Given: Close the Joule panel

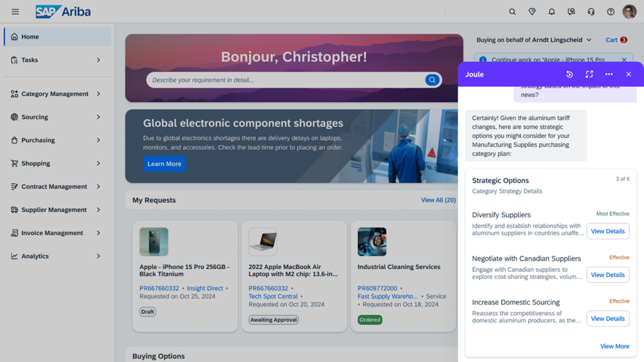Looking at the screenshot, I should pyautogui.click(x=629, y=74).
